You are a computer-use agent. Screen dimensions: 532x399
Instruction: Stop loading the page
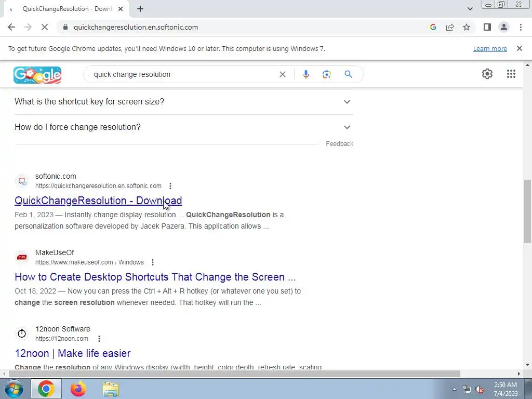click(x=45, y=27)
